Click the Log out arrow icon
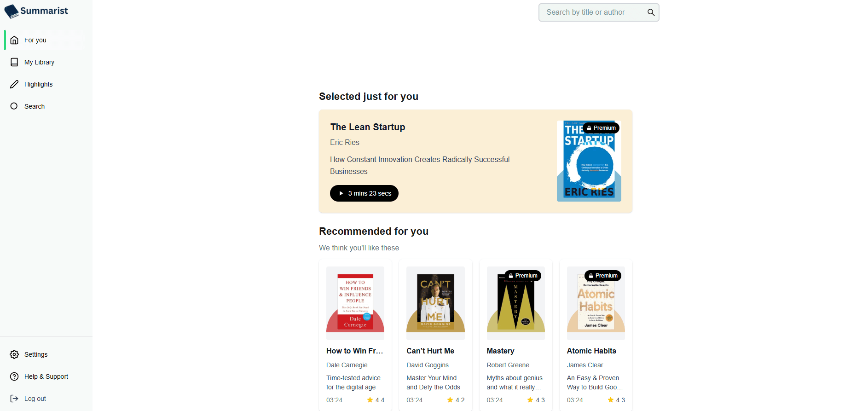The width and height of the screenshot is (868, 411). point(14,399)
